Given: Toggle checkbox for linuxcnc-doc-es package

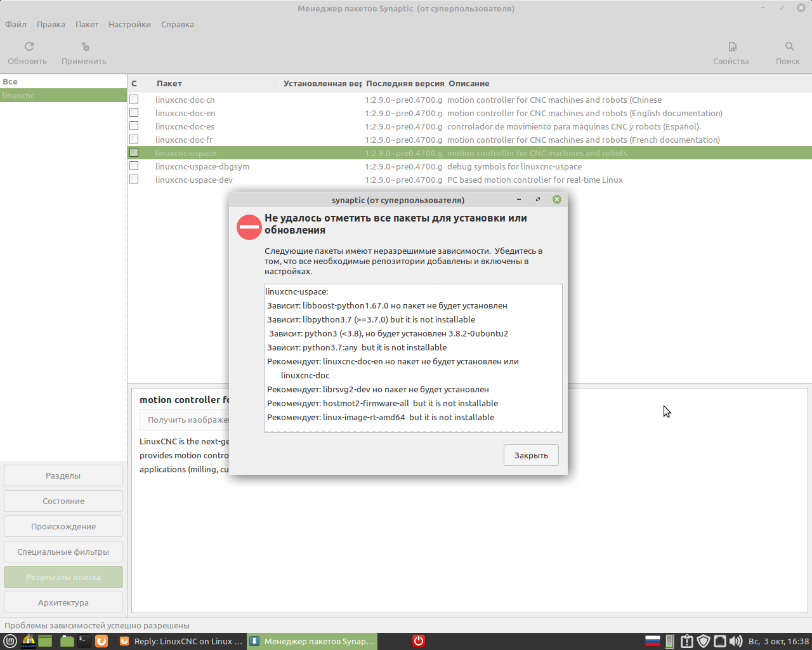Looking at the screenshot, I should coord(134,126).
